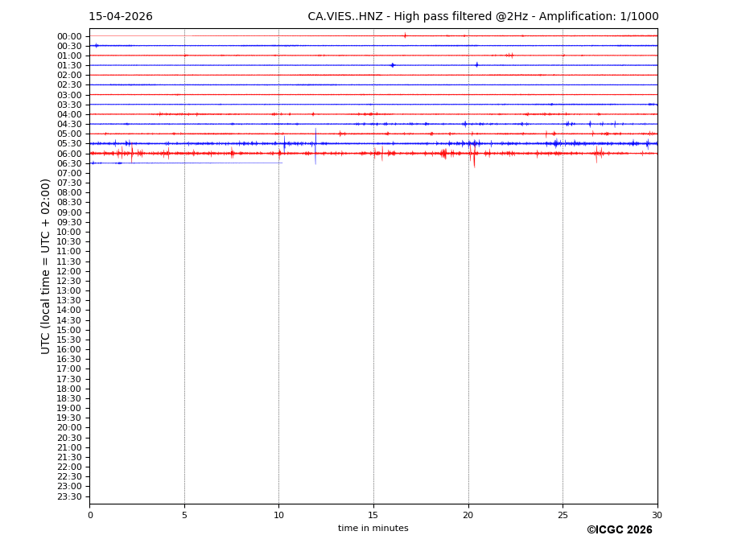Click the x-axis tick label 25

pyautogui.click(x=563, y=515)
